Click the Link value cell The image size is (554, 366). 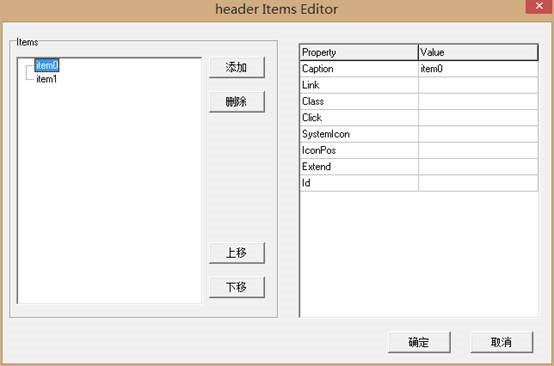(x=478, y=85)
